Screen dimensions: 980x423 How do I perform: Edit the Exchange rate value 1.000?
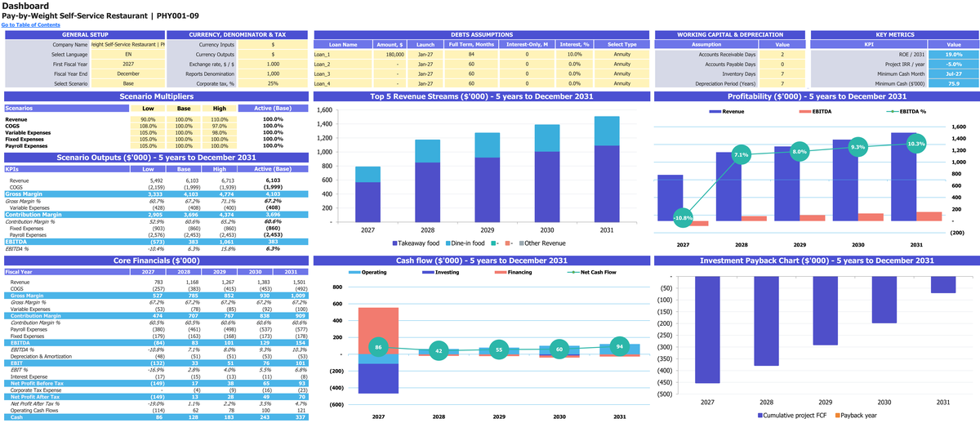[x=273, y=64]
